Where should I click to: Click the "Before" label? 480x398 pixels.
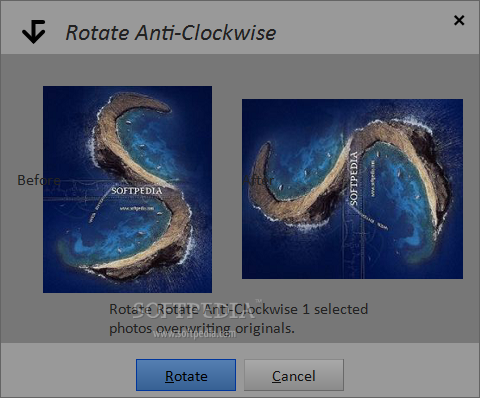point(39,180)
